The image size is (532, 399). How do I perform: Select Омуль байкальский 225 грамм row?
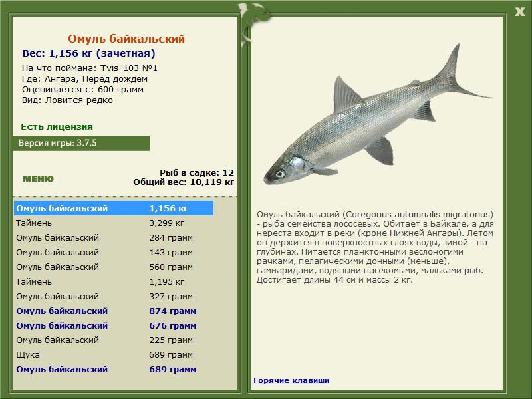(114, 340)
